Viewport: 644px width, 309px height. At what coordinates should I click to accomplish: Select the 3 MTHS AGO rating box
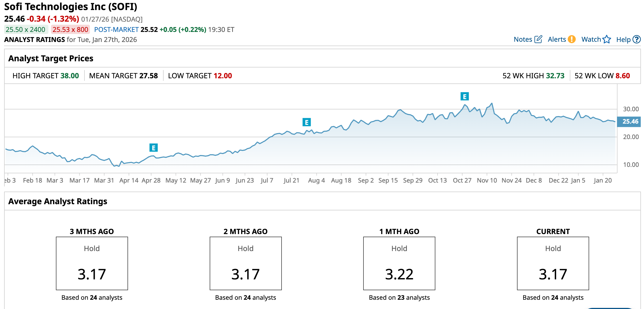click(x=92, y=263)
